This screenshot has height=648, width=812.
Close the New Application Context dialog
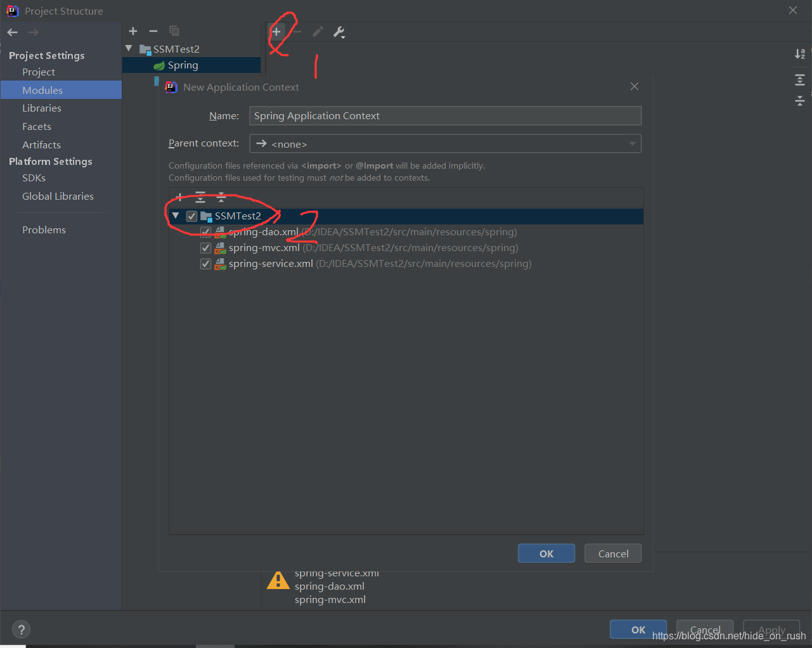point(635,86)
